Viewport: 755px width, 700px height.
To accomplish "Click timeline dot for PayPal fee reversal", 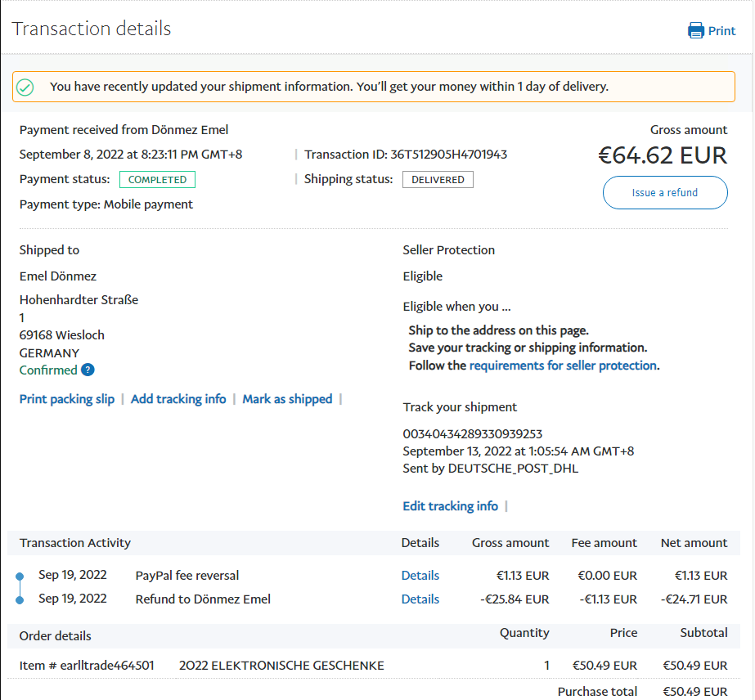I will pyautogui.click(x=20, y=577).
